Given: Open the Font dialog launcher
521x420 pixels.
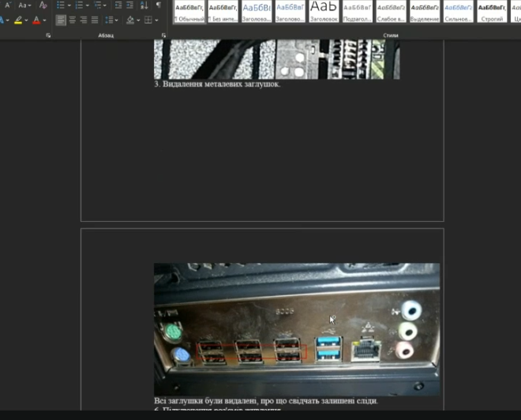Looking at the screenshot, I should 48,36.
